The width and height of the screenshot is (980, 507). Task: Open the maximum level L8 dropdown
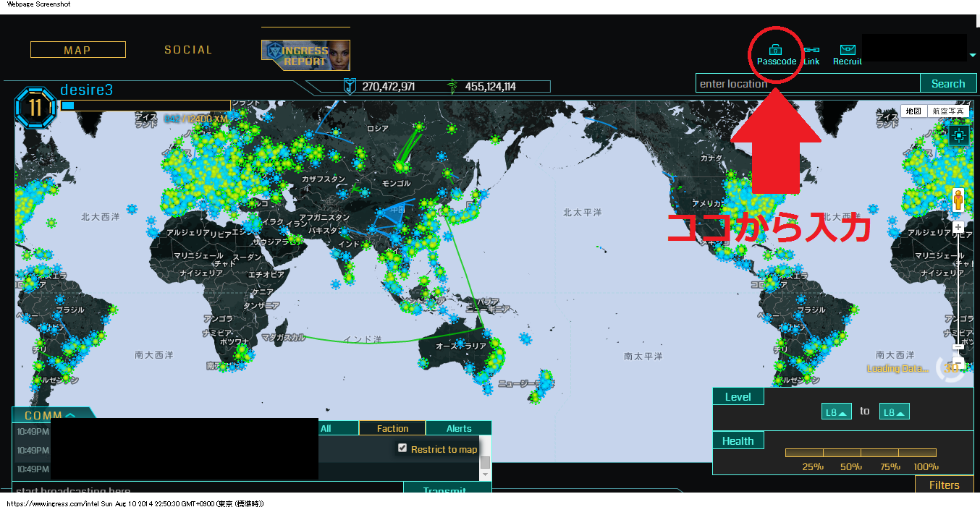click(895, 411)
